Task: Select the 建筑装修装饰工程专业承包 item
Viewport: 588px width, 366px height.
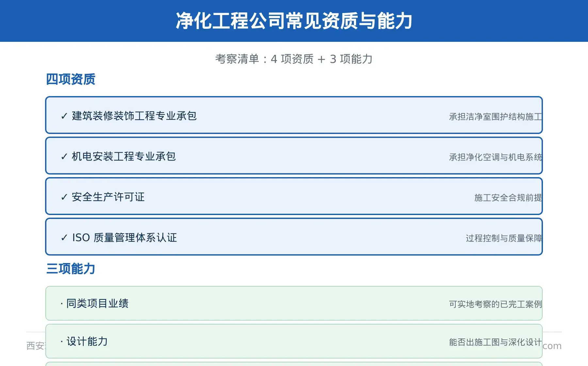Action: (294, 115)
